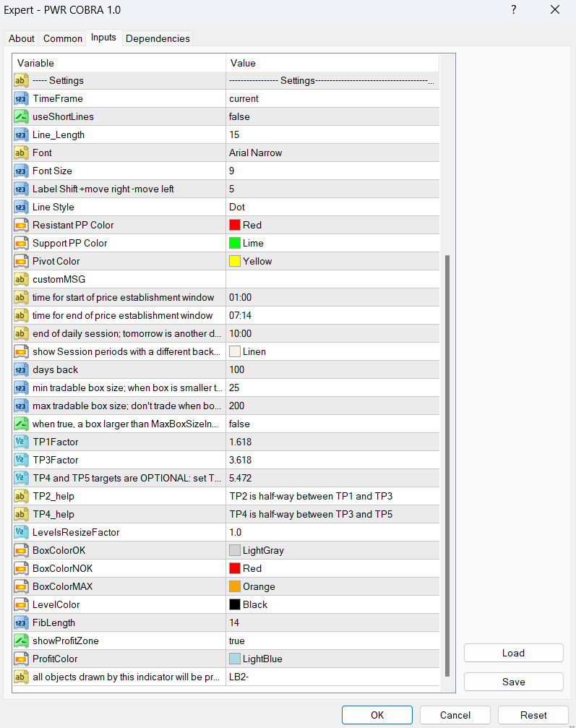Click the integer icon beside FibLength
This screenshot has width=576, height=728.
pos(21,622)
